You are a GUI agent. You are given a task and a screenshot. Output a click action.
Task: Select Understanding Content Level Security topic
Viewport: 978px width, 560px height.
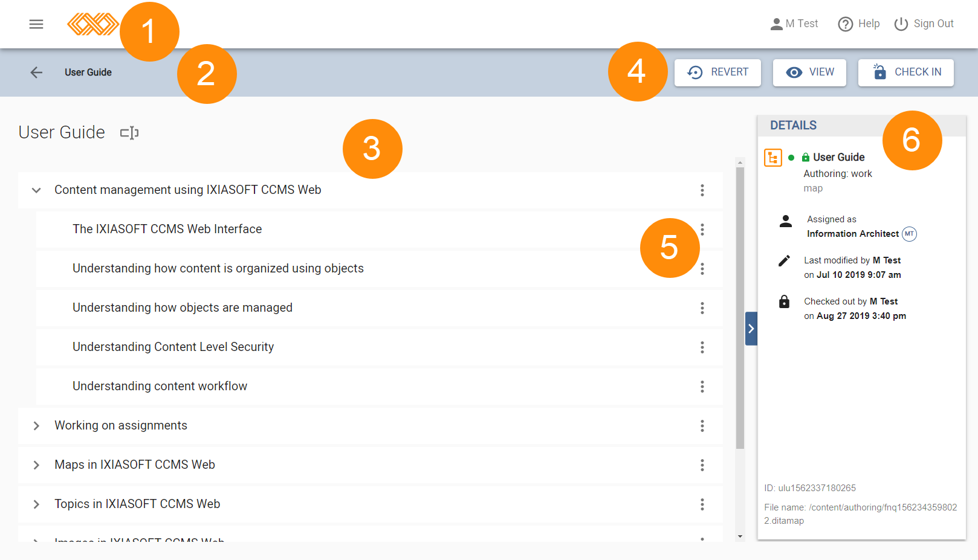pyautogui.click(x=379, y=347)
